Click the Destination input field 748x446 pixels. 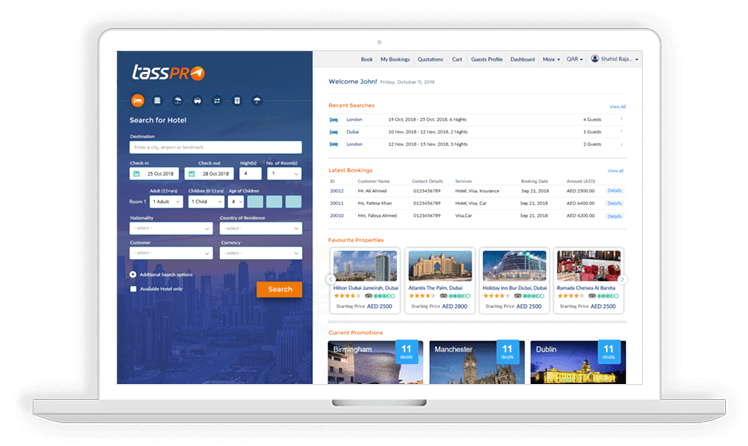click(x=216, y=147)
